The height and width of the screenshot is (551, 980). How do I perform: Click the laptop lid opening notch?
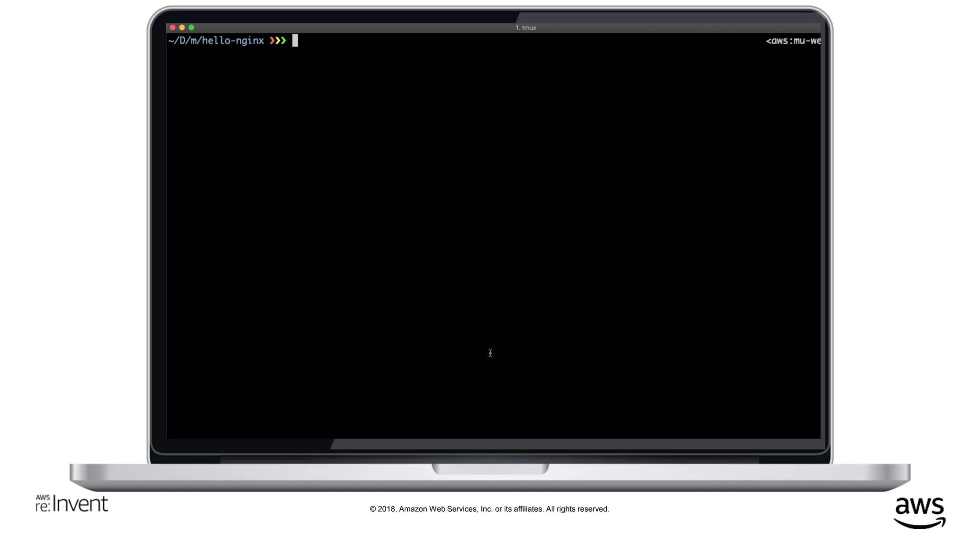(x=490, y=468)
